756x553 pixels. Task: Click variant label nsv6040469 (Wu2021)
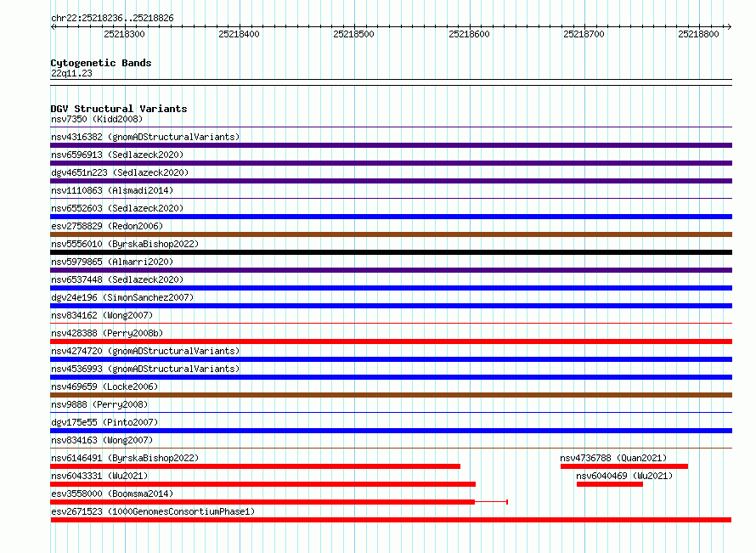pos(624,476)
